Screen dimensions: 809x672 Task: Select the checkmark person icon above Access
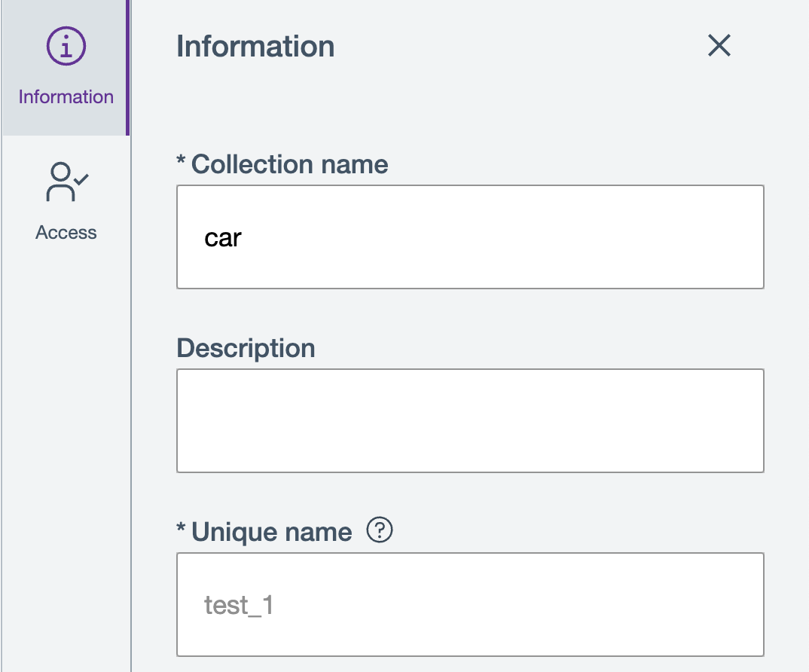click(x=66, y=182)
